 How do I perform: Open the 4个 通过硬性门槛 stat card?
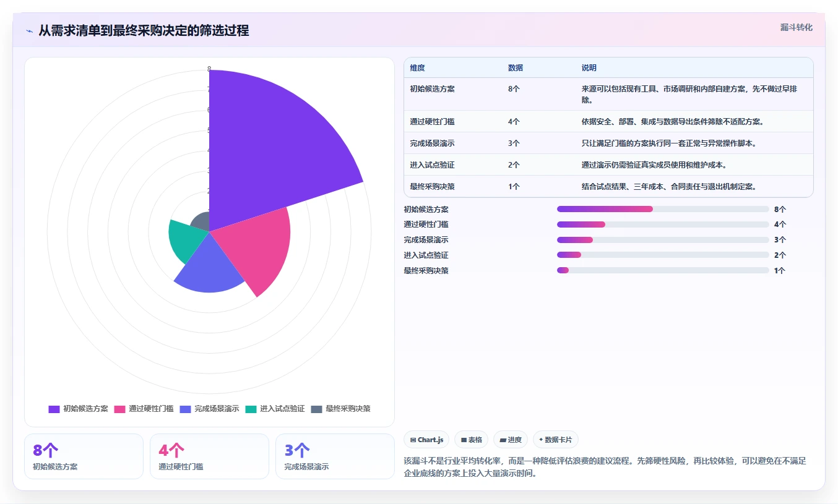(209, 456)
